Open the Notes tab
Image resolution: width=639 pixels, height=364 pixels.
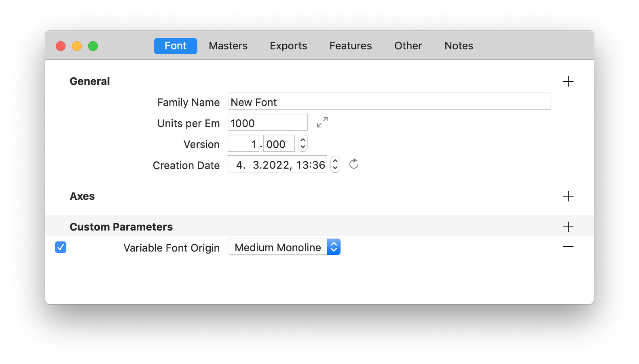459,46
